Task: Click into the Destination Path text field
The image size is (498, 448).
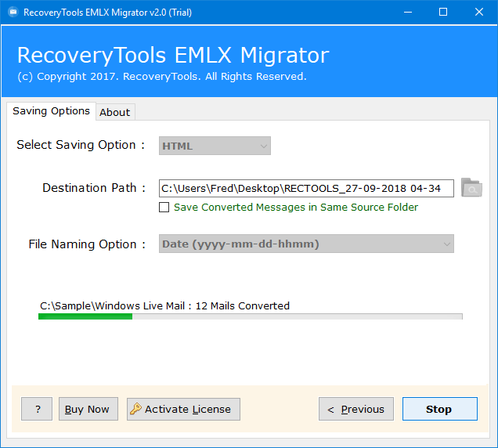Action: pos(306,189)
